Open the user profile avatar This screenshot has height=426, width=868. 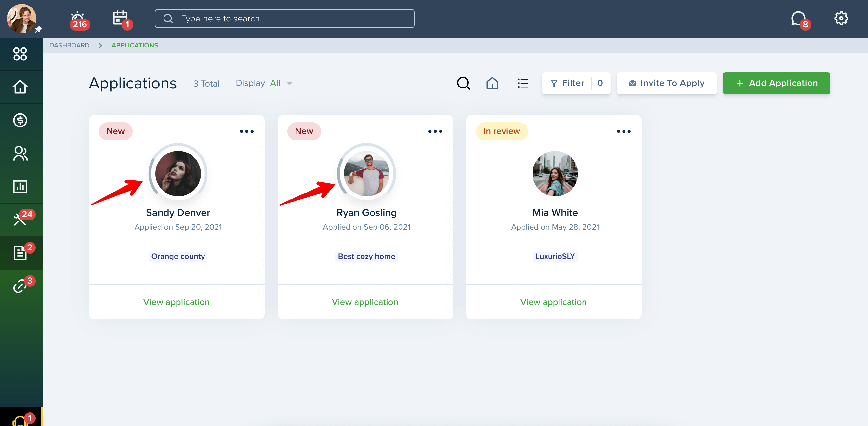21,19
